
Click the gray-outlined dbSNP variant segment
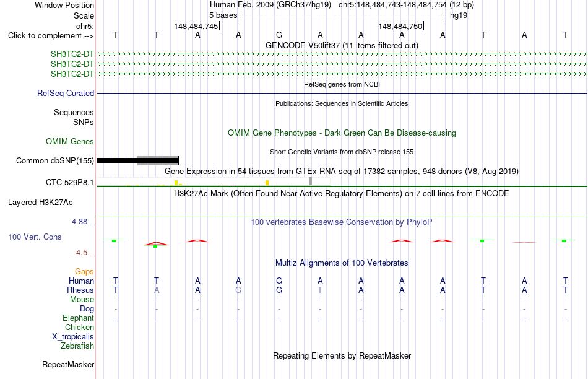158,160
